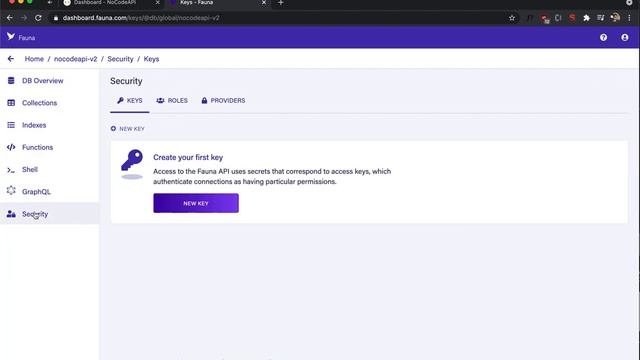Click the browser address bar URL
640x360 pixels.
click(141, 18)
